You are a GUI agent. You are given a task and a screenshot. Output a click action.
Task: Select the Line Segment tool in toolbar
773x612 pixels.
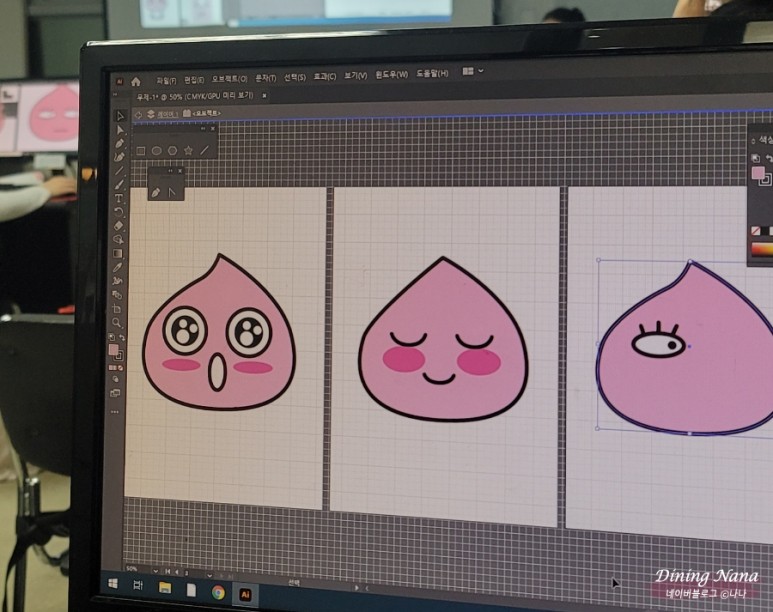click(119, 171)
